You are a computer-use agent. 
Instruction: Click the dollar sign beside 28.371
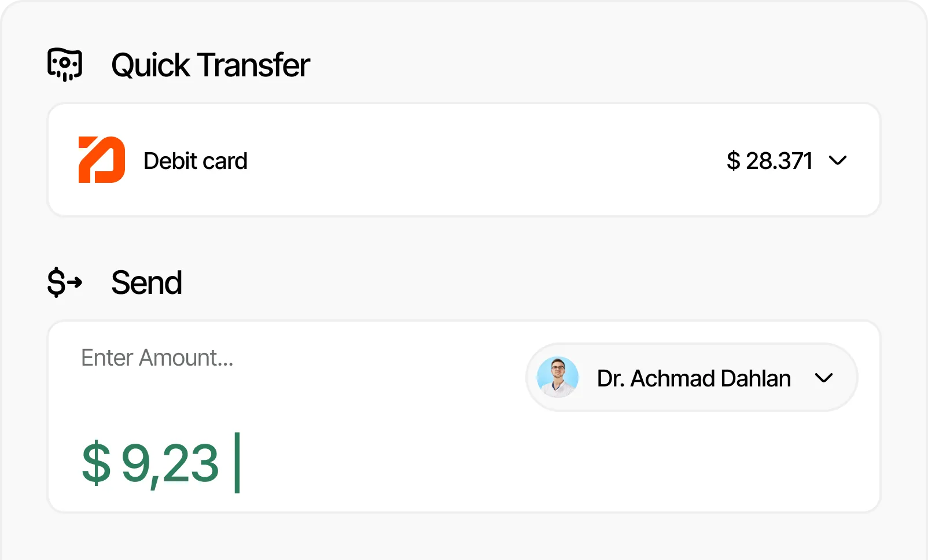pos(733,161)
